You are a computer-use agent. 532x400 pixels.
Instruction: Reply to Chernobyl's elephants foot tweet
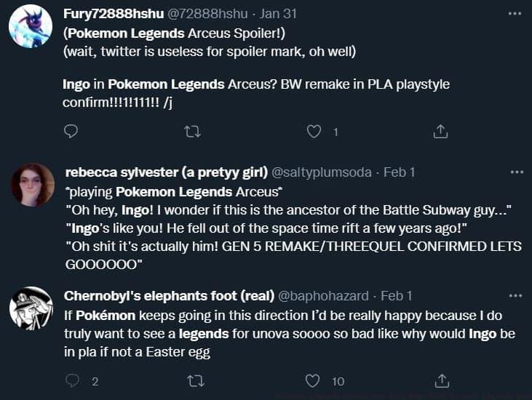(72, 380)
